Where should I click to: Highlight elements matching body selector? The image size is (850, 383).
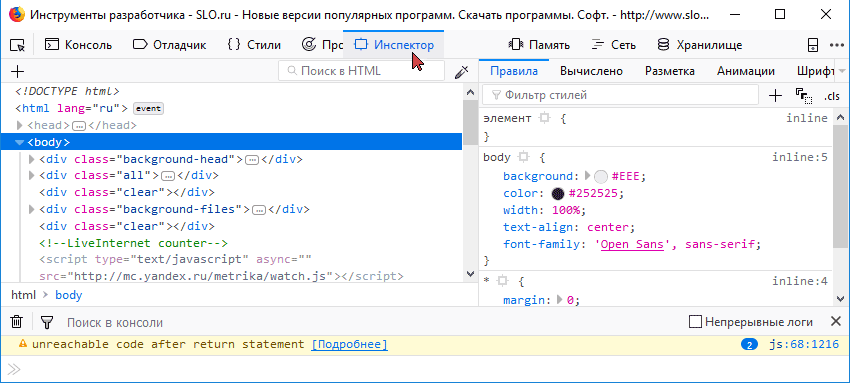pyautogui.click(x=523, y=157)
